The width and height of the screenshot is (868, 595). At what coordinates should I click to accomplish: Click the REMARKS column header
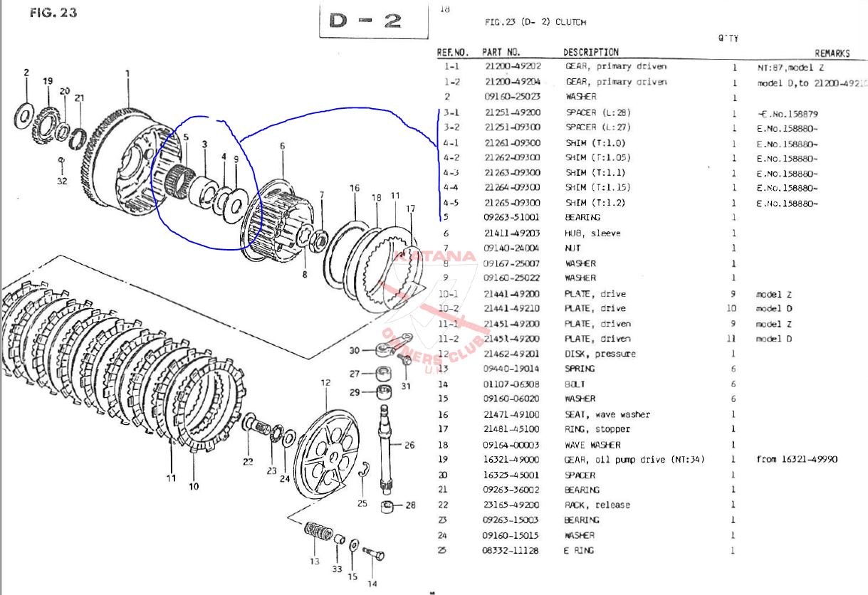(x=832, y=53)
